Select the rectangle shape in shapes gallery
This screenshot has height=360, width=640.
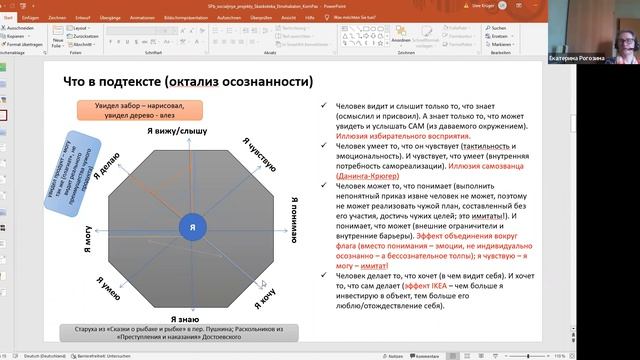366,29
